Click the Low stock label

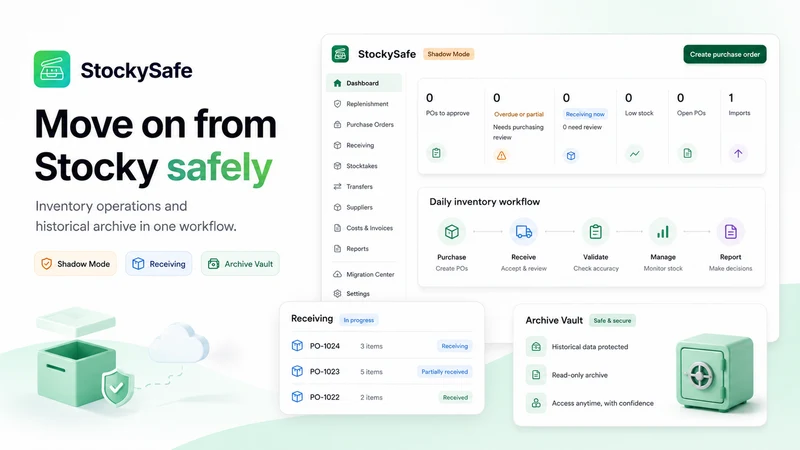pyautogui.click(x=639, y=113)
